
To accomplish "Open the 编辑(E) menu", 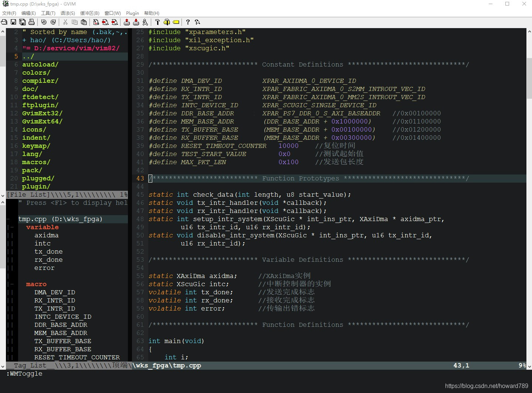I will pos(28,13).
